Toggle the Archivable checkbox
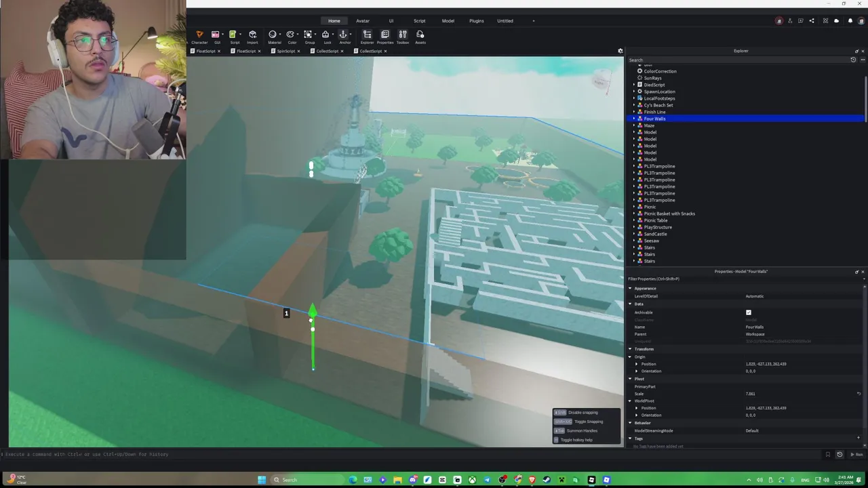The width and height of the screenshot is (868, 488). coord(749,312)
